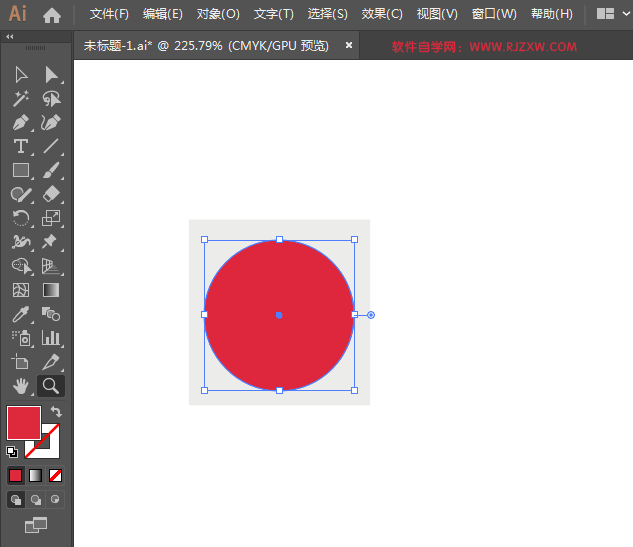Switch fill to solid Color mode
The width and height of the screenshot is (633, 547).
pos(15,475)
